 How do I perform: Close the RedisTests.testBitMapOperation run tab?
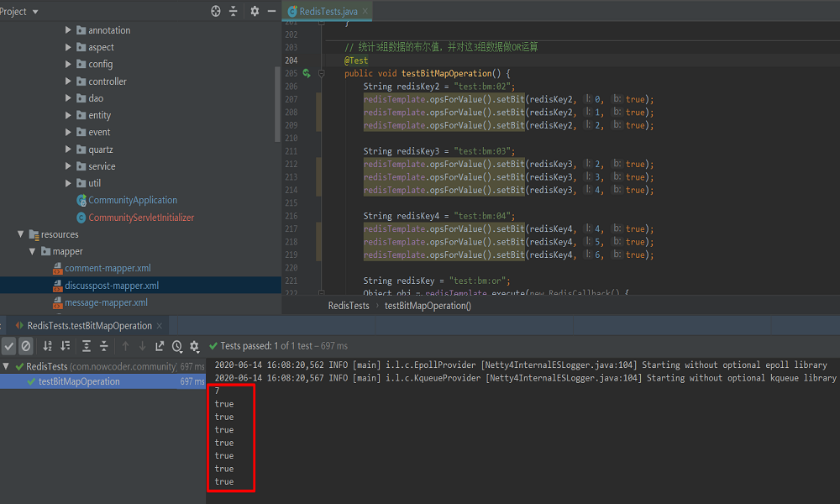159,326
